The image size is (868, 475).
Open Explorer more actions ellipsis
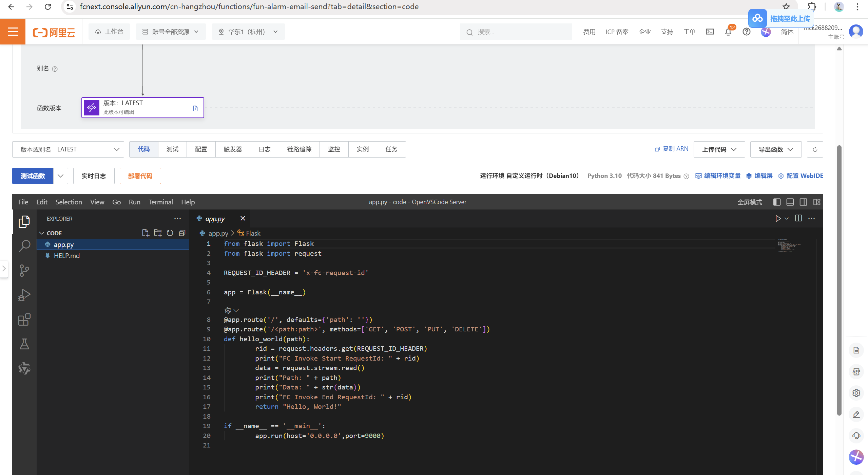(177, 218)
